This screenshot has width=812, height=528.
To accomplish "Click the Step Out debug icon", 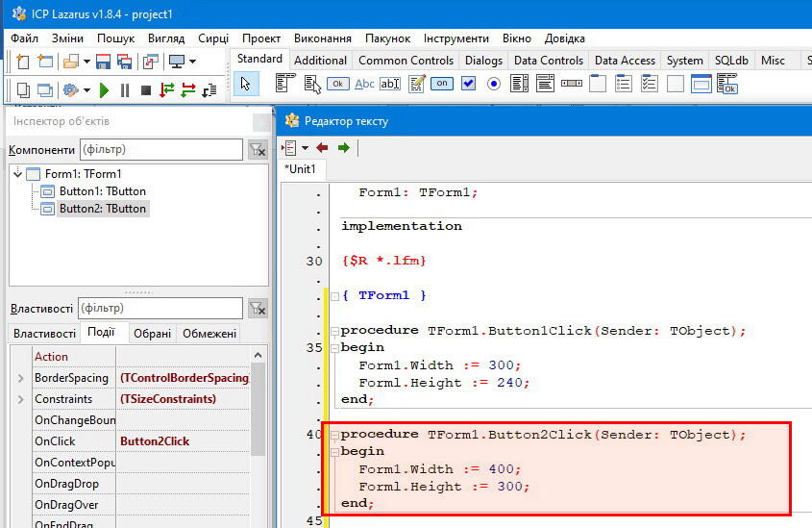I will tap(209, 90).
